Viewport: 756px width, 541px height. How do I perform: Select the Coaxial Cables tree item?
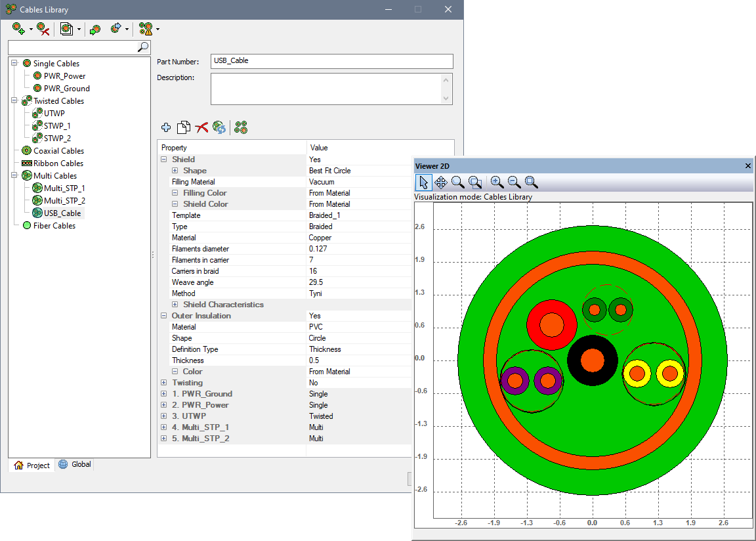(x=58, y=151)
